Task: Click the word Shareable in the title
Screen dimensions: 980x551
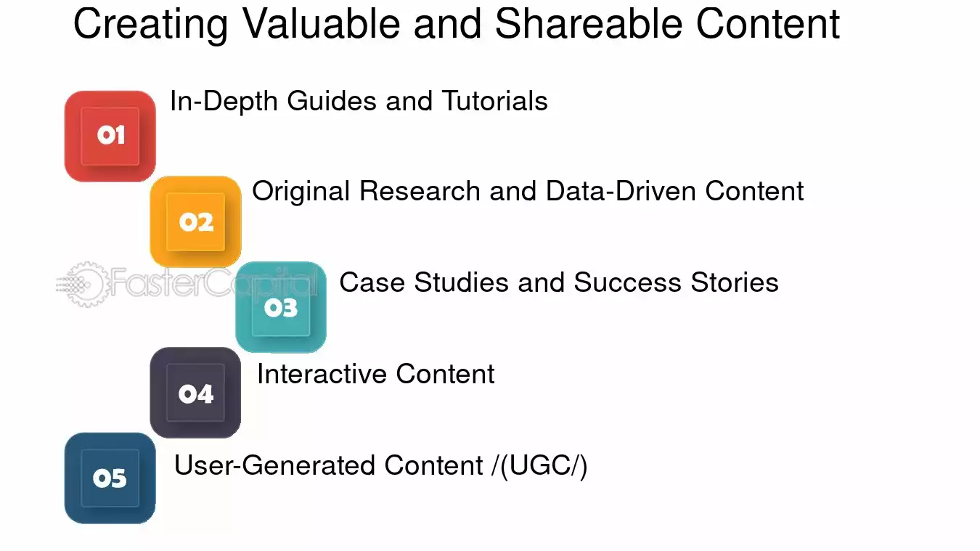Action: tap(588, 25)
